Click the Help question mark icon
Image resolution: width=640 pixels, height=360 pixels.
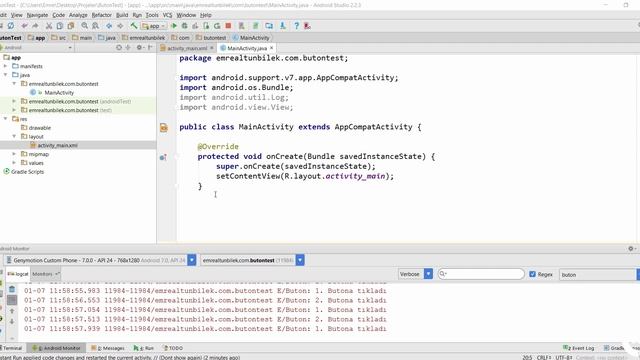coord(296,26)
